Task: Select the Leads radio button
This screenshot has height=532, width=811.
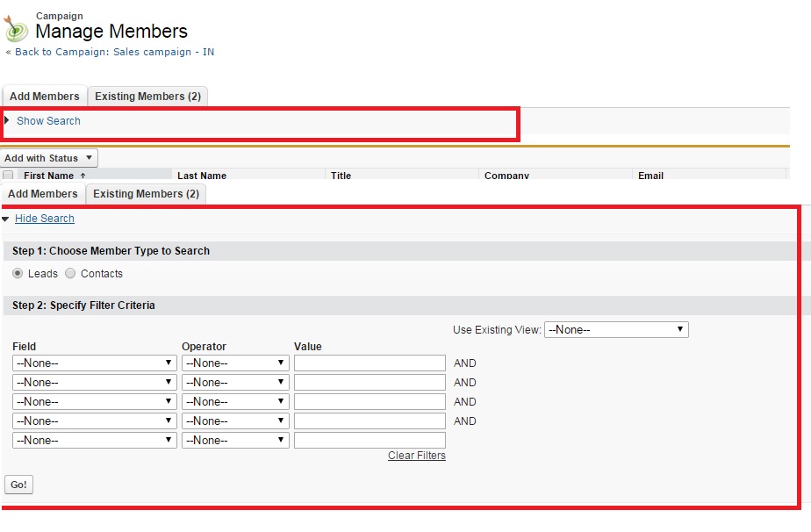Action: tap(18, 273)
